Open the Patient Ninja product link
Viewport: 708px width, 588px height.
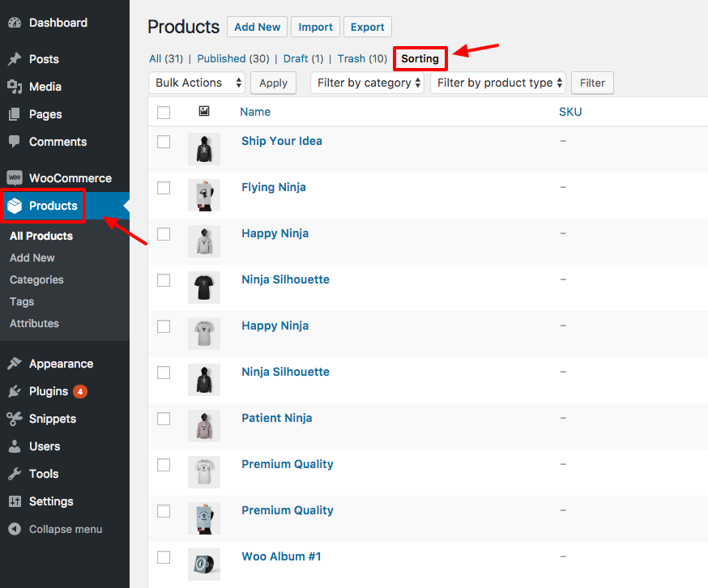[276, 418]
